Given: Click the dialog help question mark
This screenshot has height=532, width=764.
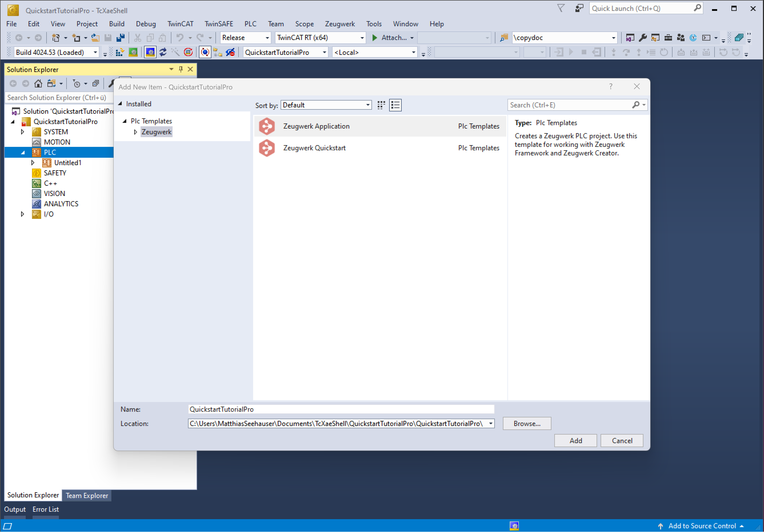Looking at the screenshot, I should pyautogui.click(x=611, y=87).
